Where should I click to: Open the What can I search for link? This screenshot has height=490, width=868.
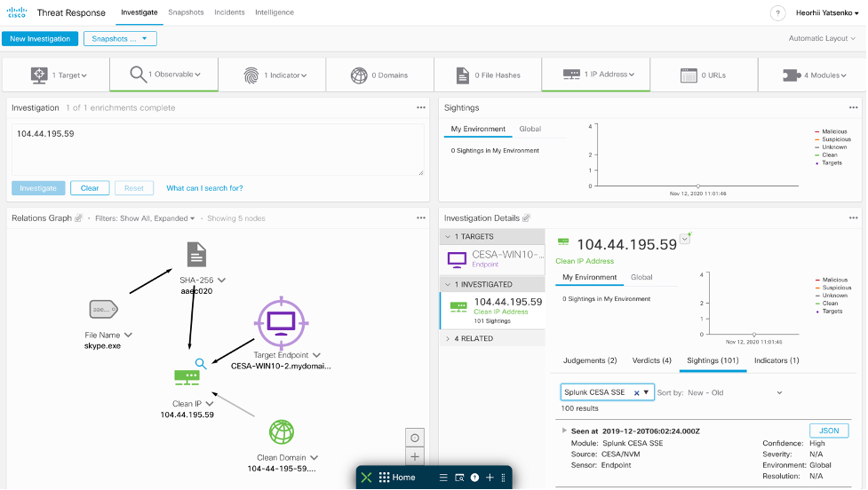pyautogui.click(x=204, y=188)
